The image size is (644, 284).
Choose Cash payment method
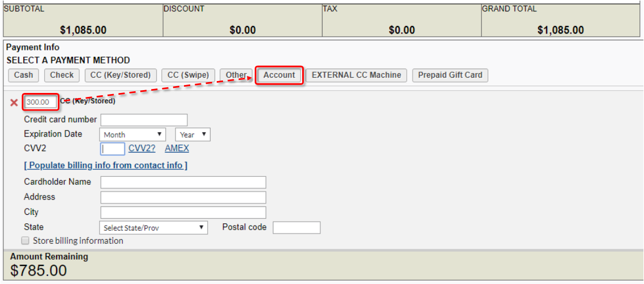23,75
